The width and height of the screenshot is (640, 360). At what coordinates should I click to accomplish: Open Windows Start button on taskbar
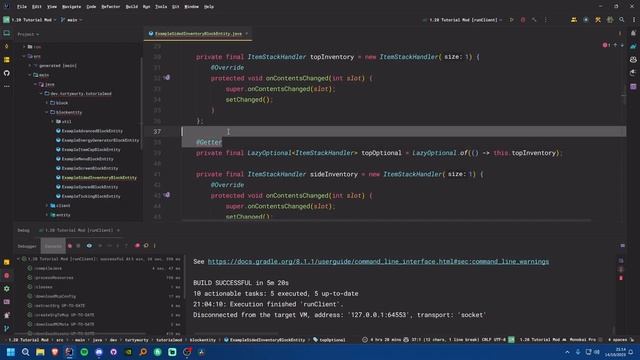click(11, 352)
